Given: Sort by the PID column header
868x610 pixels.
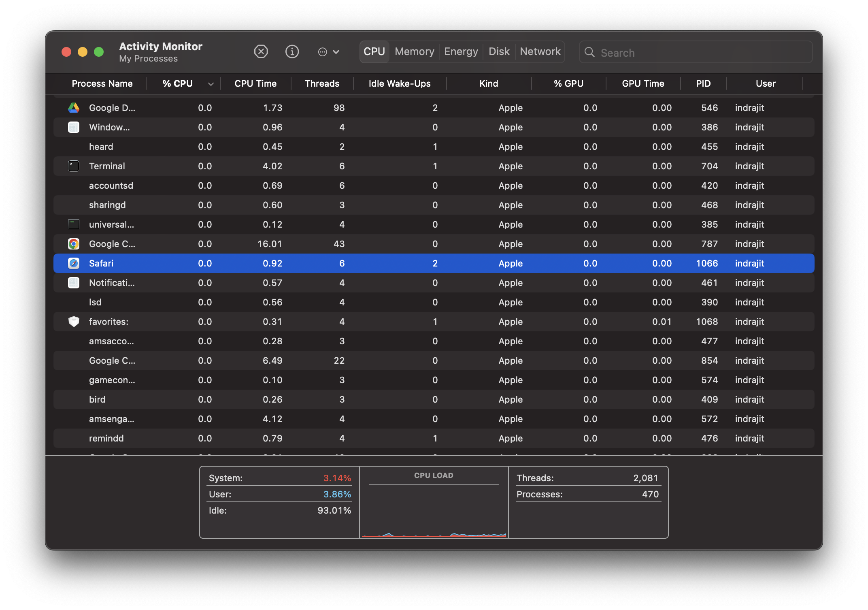Looking at the screenshot, I should (x=703, y=84).
